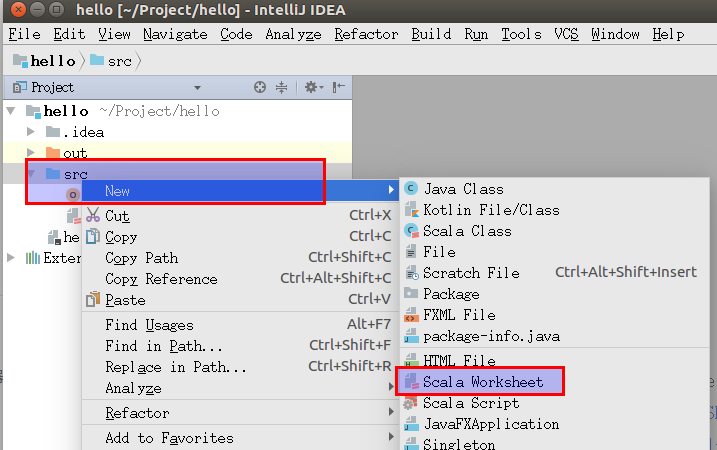Image resolution: width=717 pixels, height=450 pixels.
Task: Click the Package folder icon in submenu
Action: pos(411,293)
